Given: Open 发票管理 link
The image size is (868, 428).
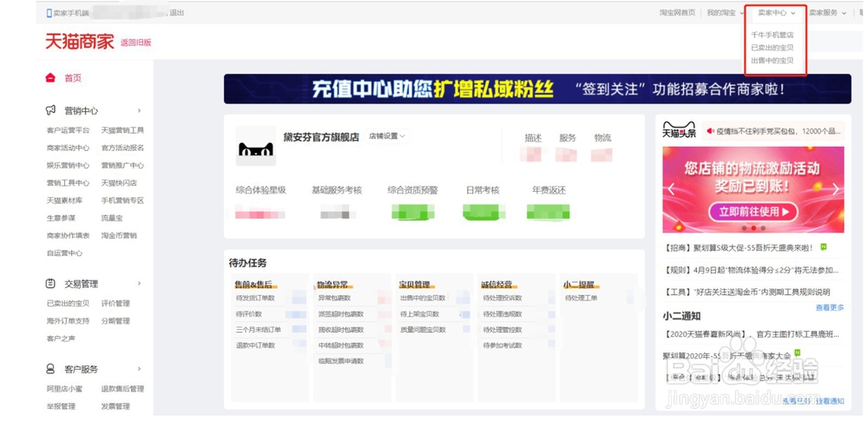Looking at the screenshot, I should [115, 406].
